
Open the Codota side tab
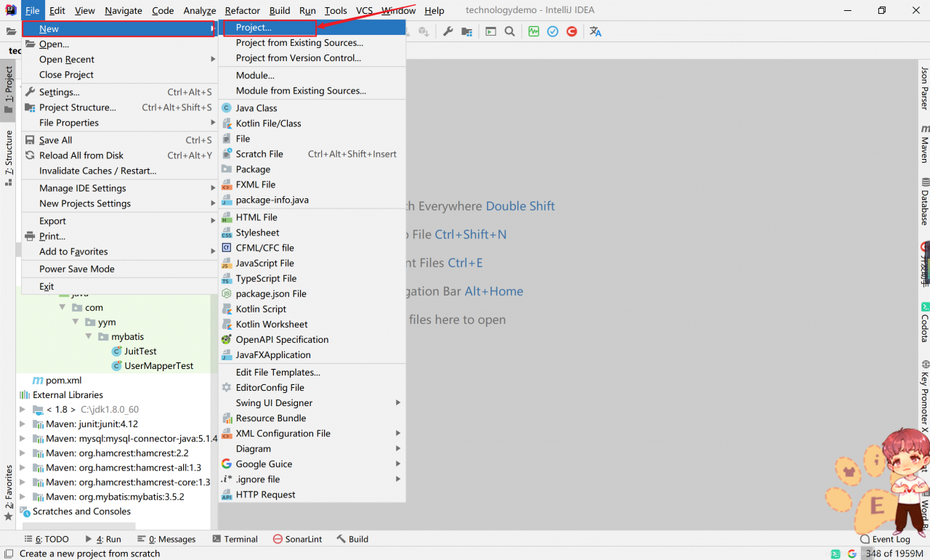point(925,322)
